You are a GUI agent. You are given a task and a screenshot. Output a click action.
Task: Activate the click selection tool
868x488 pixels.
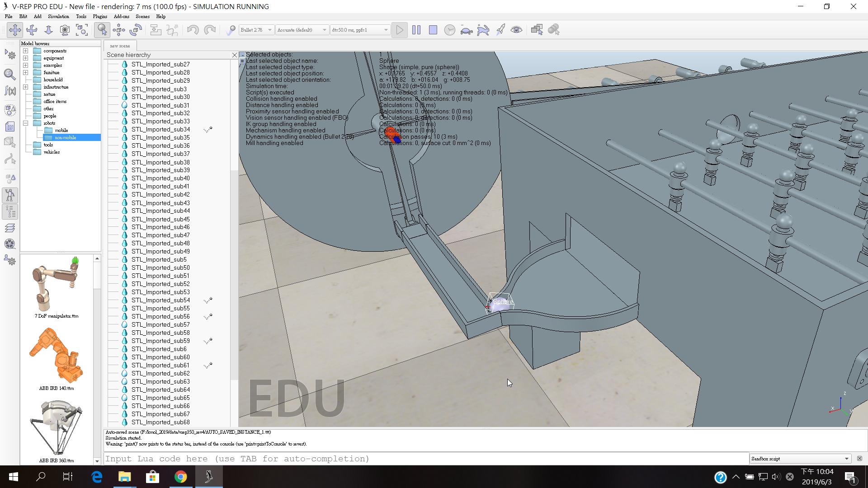pos(102,30)
